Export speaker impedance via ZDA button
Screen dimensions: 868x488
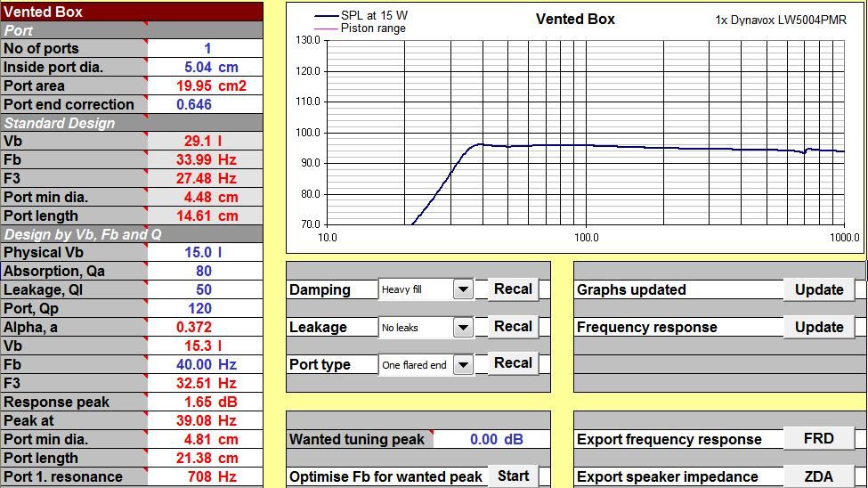click(818, 476)
